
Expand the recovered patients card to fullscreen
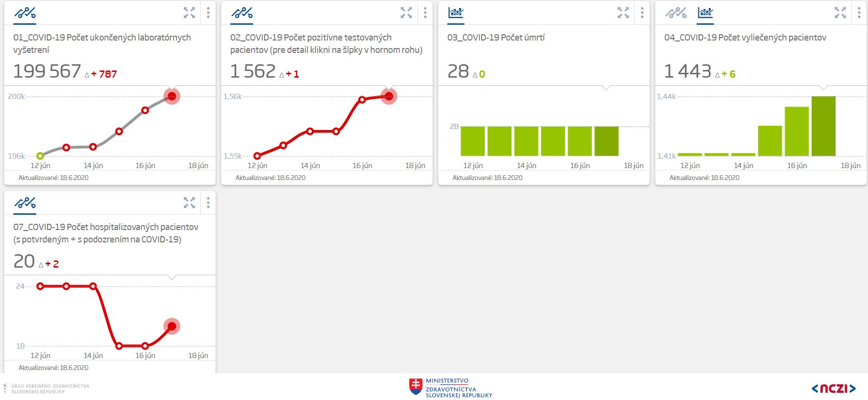pos(840,13)
